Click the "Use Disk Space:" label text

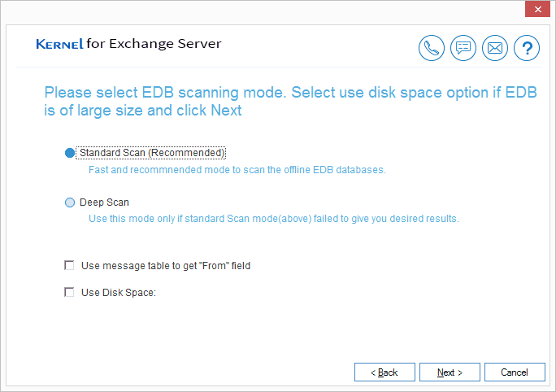119,293
